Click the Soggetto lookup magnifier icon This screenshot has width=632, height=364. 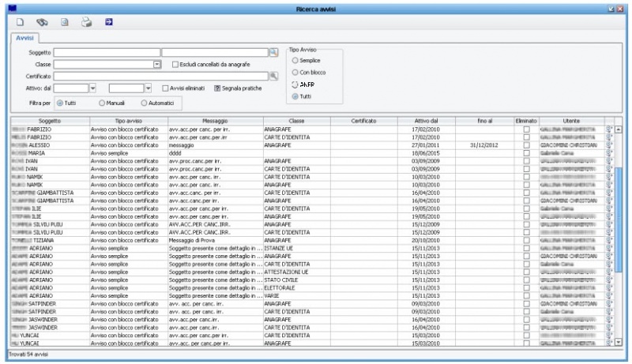[x=274, y=52]
